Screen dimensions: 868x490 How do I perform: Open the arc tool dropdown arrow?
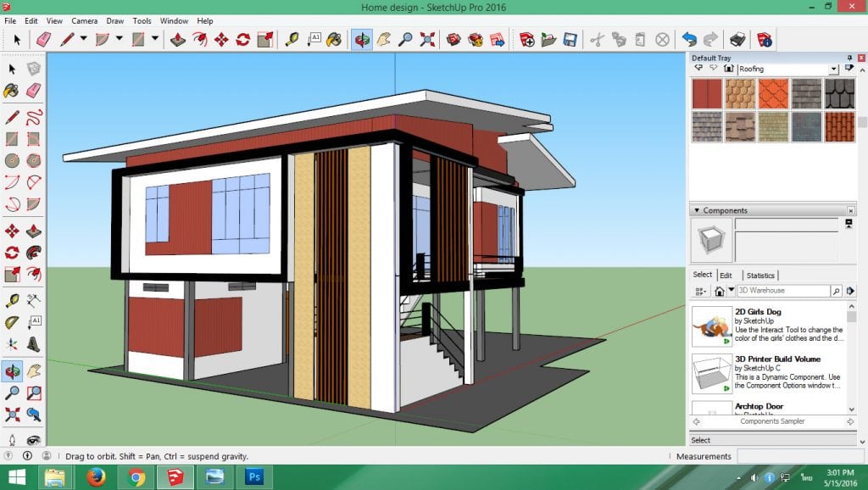coord(119,39)
